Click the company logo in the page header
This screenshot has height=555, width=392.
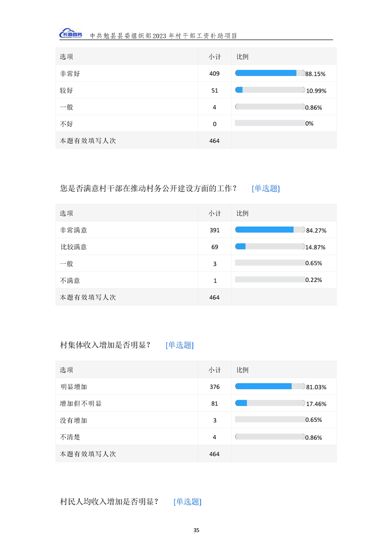pos(71,34)
